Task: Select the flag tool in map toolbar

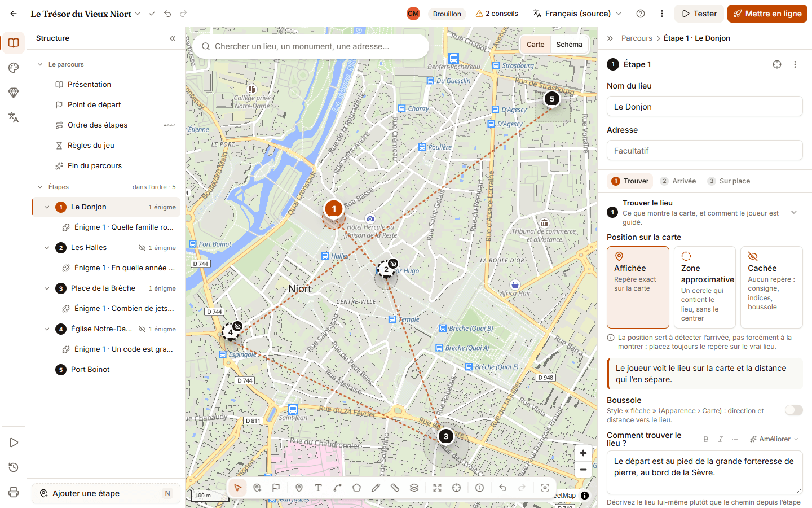Action: [276, 488]
